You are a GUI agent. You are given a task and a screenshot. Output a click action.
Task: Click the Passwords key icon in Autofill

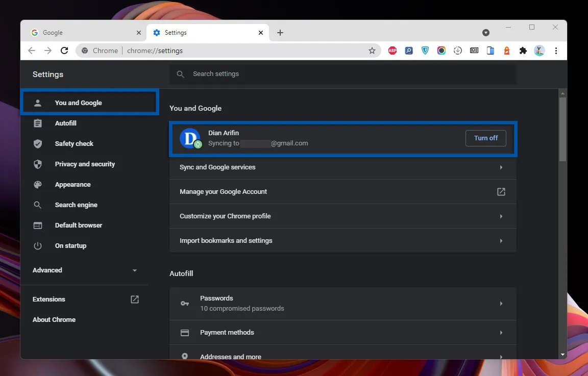184,303
